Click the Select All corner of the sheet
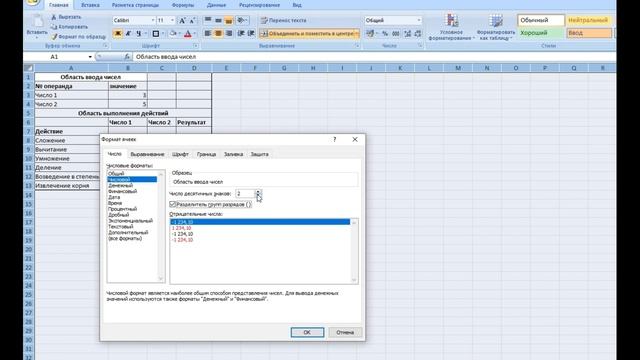Image resolution: width=640 pixels, height=360 pixels. pos(29,68)
